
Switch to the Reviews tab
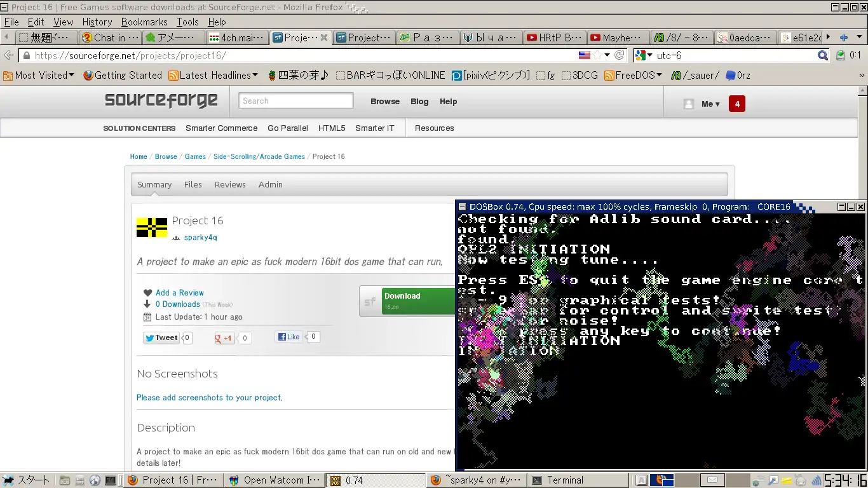pyautogui.click(x=230, y=185)
